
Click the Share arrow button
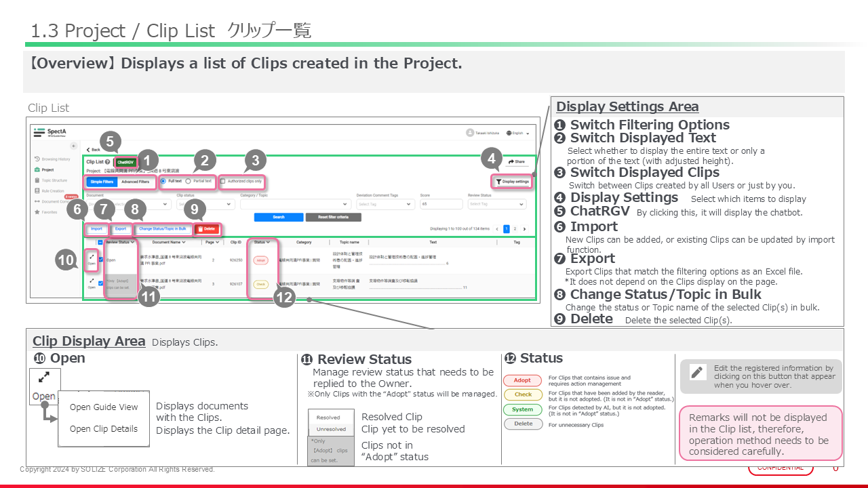[517, 162]
